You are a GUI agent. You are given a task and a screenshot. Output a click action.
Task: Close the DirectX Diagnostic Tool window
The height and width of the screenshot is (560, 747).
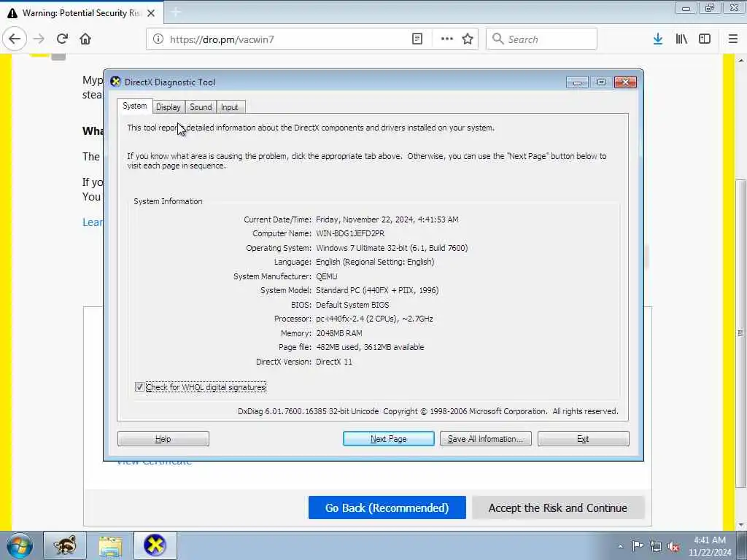click(625, 82)
